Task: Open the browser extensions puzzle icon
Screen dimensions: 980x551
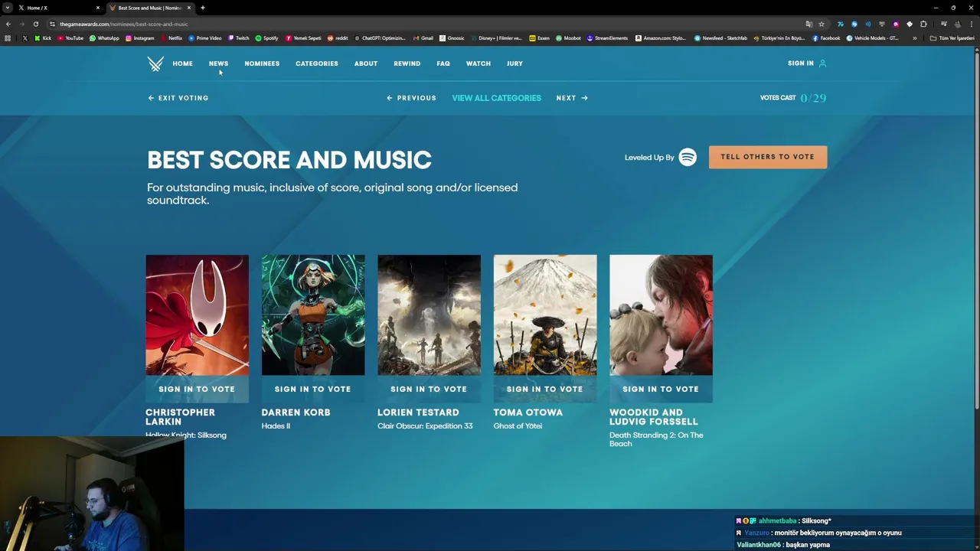Action: point(923,24)
